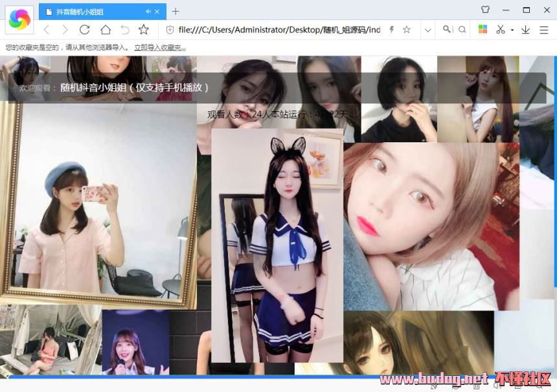Open the scissors screenshot tool

point(500,30)
